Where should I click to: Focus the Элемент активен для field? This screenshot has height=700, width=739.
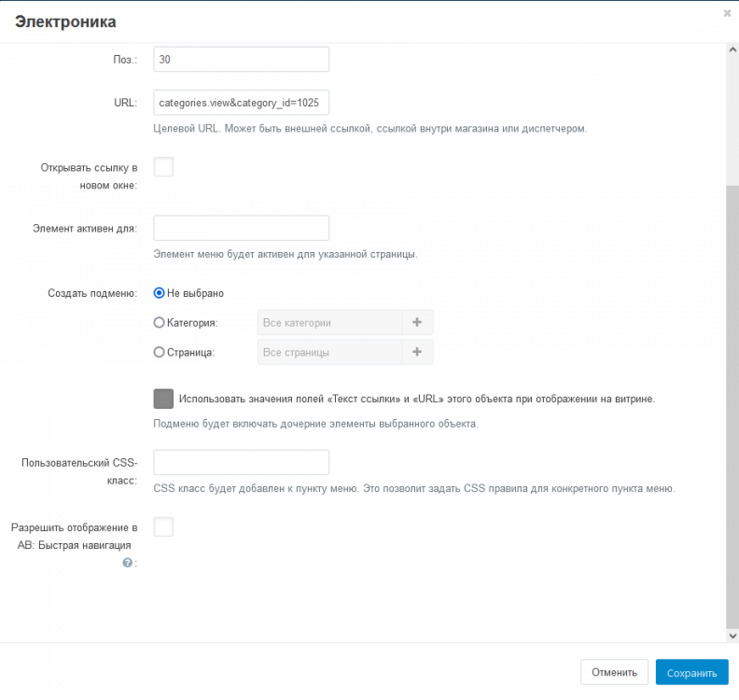click(241, 228)
